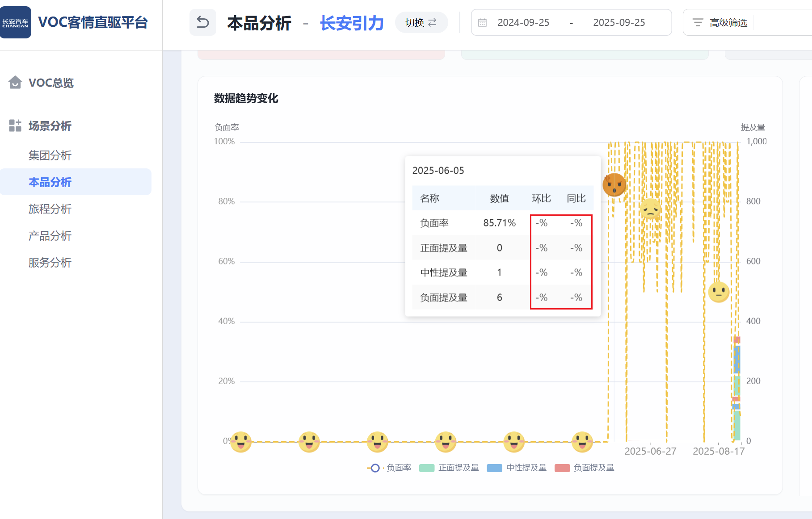The width and height of the screenshot is (812, 519).
Task: Open end date 2025-09-25 picker
Action: pyautogui.click(x=619, y=23)
